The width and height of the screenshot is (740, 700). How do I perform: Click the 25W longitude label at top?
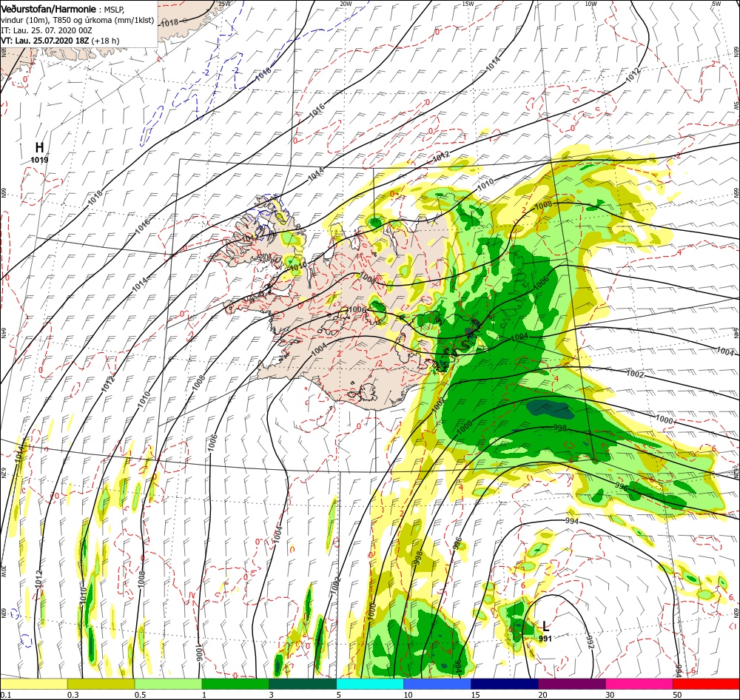(x=224, y=4)
